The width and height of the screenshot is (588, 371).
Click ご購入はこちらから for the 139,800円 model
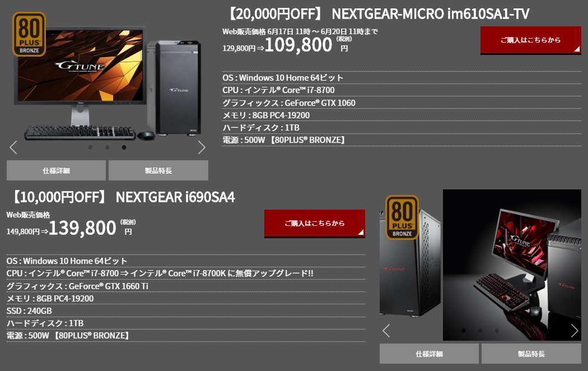(315, 223)
